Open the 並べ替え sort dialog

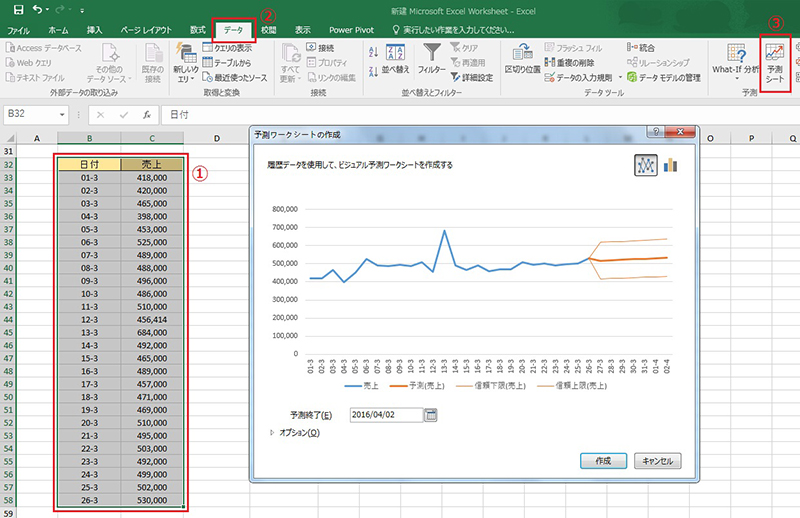point(395,60)
